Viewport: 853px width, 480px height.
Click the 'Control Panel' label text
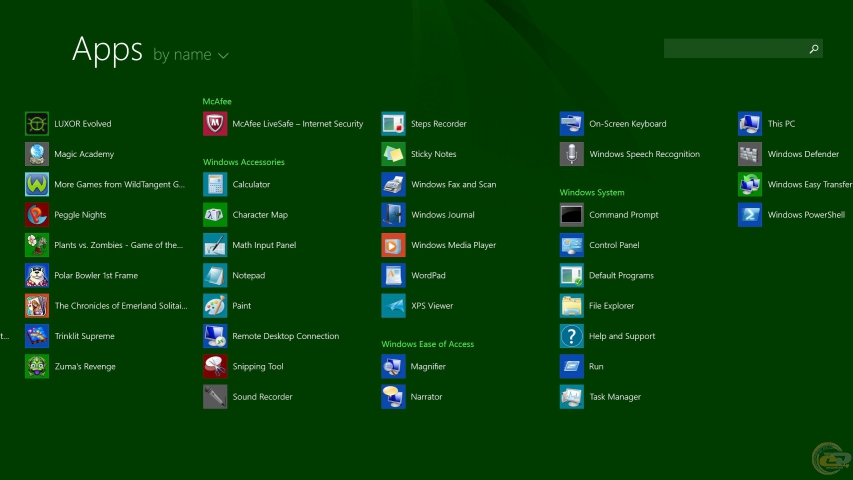(x=614, y=245)
